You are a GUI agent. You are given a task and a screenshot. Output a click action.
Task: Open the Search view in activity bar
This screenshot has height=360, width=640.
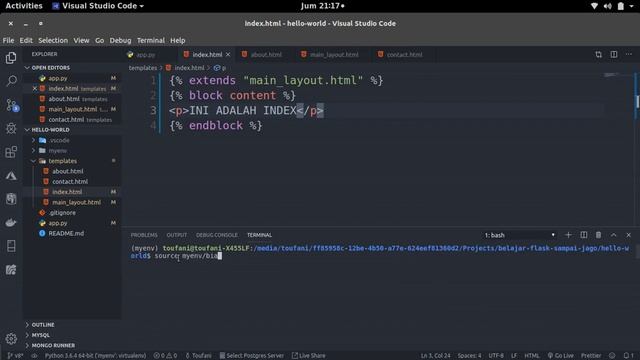pyautogui.click(x=11, y=81)
